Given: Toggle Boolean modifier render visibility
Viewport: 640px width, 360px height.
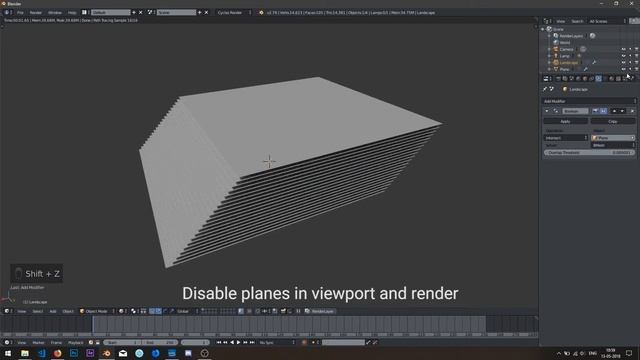Looking at the screenshot, I should [x=596, y=111].
